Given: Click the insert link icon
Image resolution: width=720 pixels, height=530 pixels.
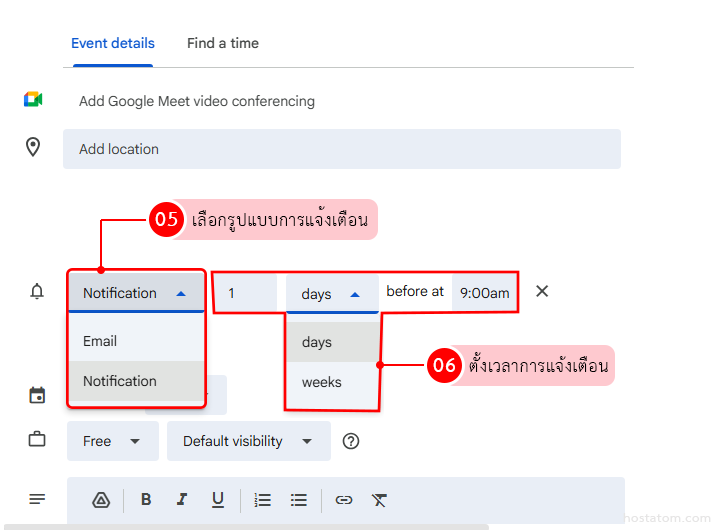Looking at the screenshot, I should tap(344, 500).
